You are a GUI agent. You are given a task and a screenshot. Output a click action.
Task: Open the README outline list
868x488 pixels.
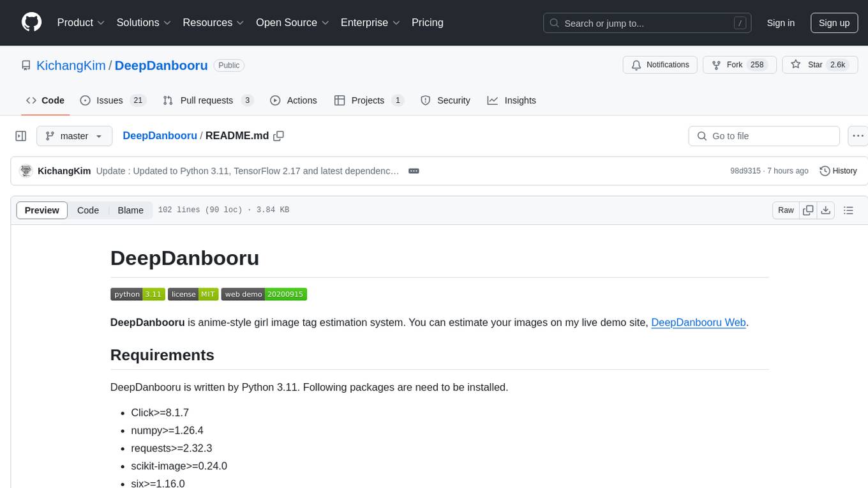point(848,210)
